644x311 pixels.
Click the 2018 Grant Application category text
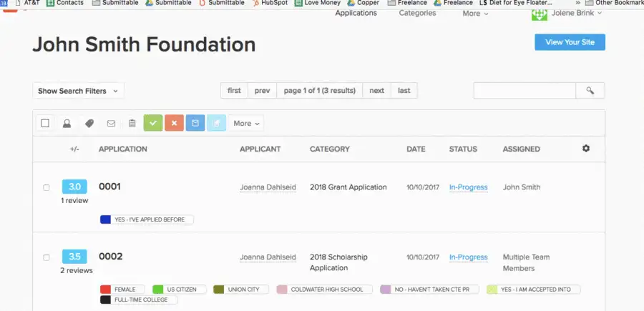pyautogui.click(x=348, y=187)
